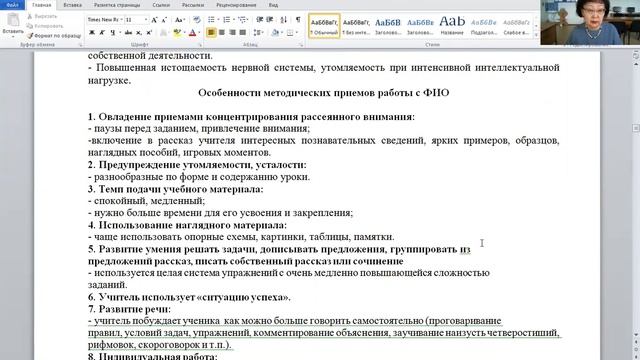Apply the Обычный style
This screenshot has height=360, width=640.
pos(324,26)
